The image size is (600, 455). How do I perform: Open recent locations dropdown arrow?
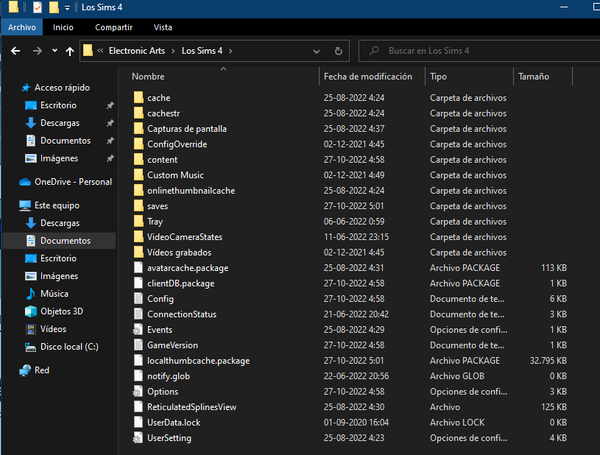pyautogui.click(x=55, y=51)
